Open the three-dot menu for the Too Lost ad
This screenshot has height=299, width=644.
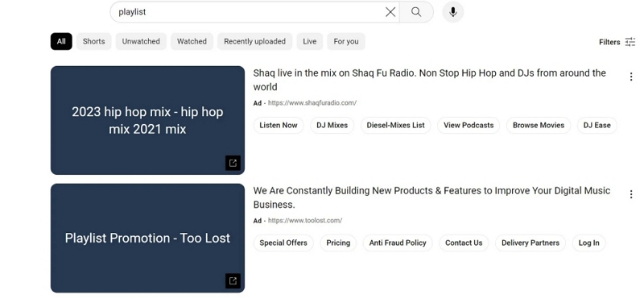pos(631,194)
